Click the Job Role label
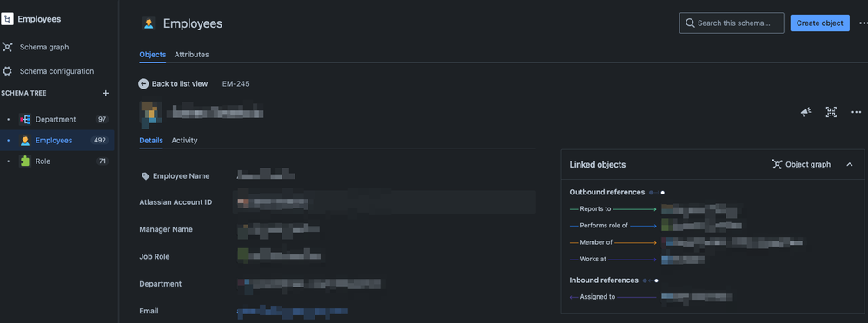 pos(155,257)
